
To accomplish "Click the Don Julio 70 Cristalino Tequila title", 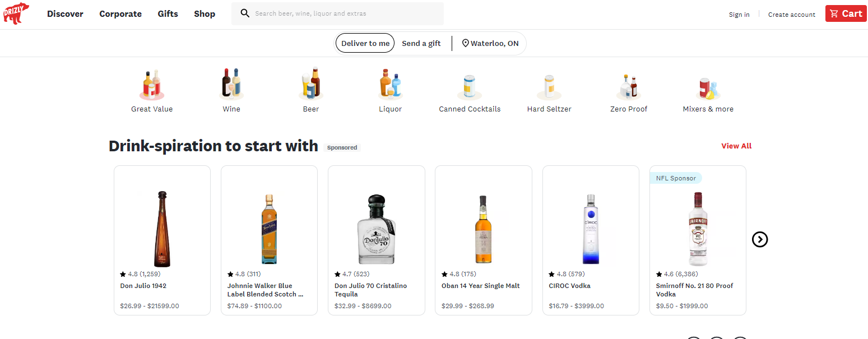I will (x=371, y=290).
